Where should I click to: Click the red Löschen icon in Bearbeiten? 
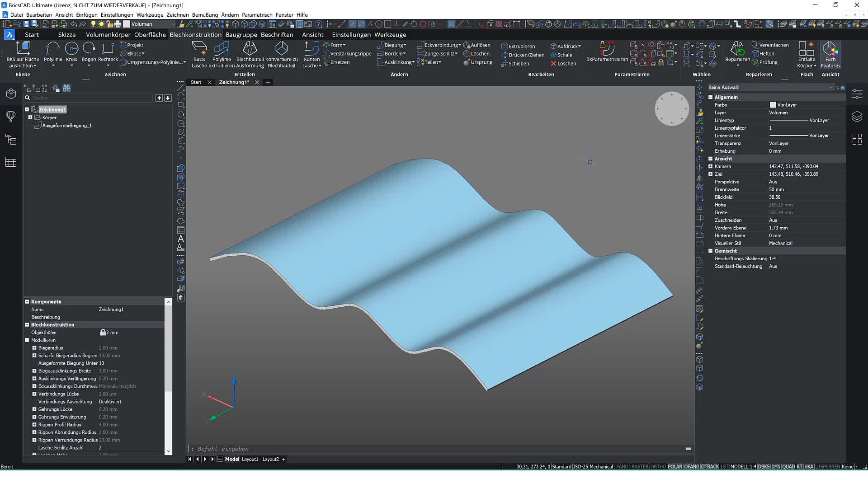(x=563, y=64)
